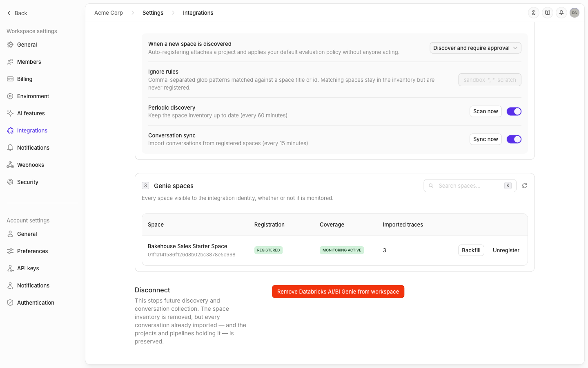Image resolution: width=588 pixels, height=368 pixels.
Task: Open the DA user avatar menu
Action: pos(575,13)
